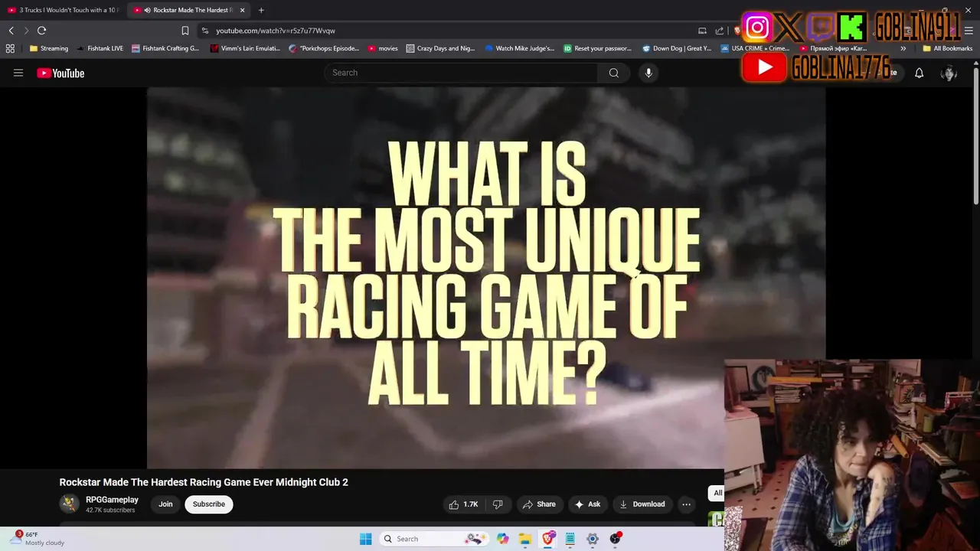Start voice search with microphone icon

click(648, 73)
